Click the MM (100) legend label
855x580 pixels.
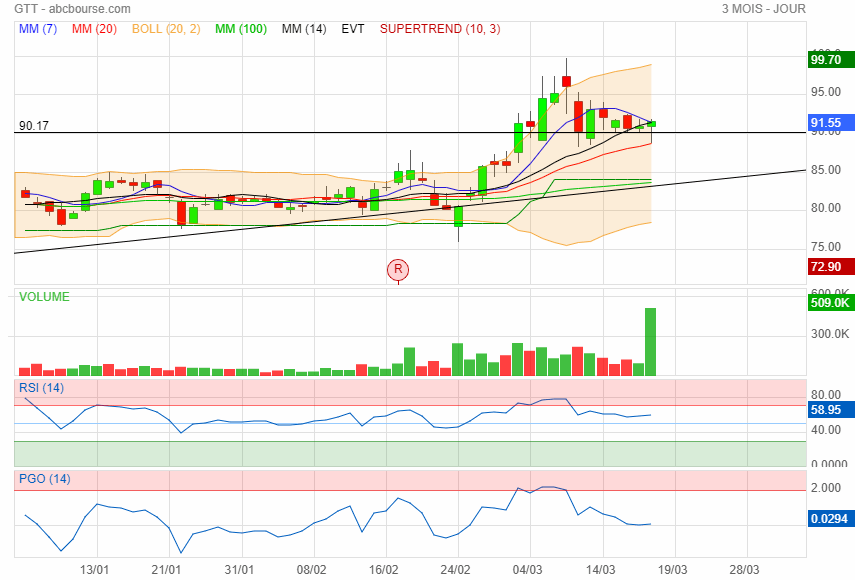(x=240, y=29)
